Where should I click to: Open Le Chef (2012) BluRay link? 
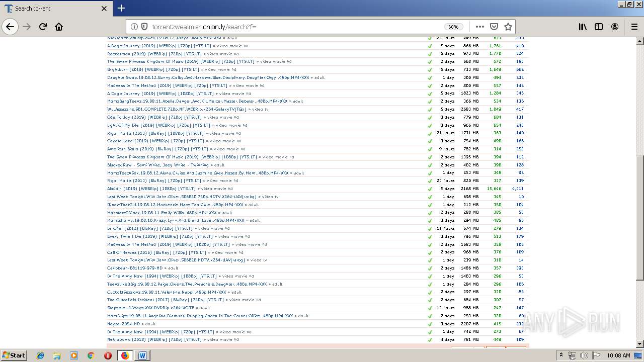[x=150, y=228]
